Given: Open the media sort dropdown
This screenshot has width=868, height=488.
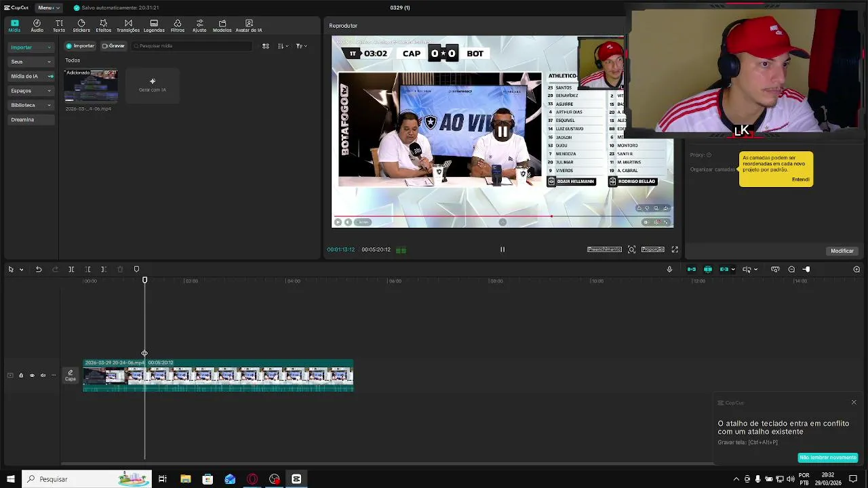Looking at the screenshot, I should pos(283,46).
